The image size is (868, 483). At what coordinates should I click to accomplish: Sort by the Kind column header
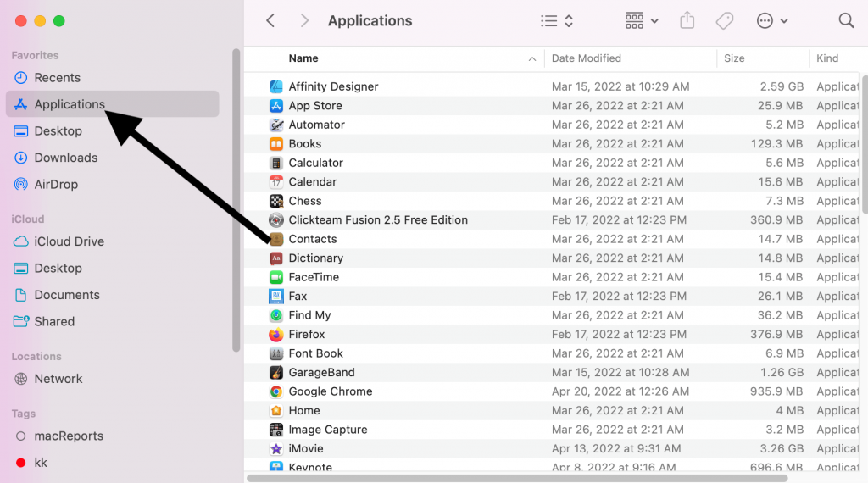(x=827, y=58)
